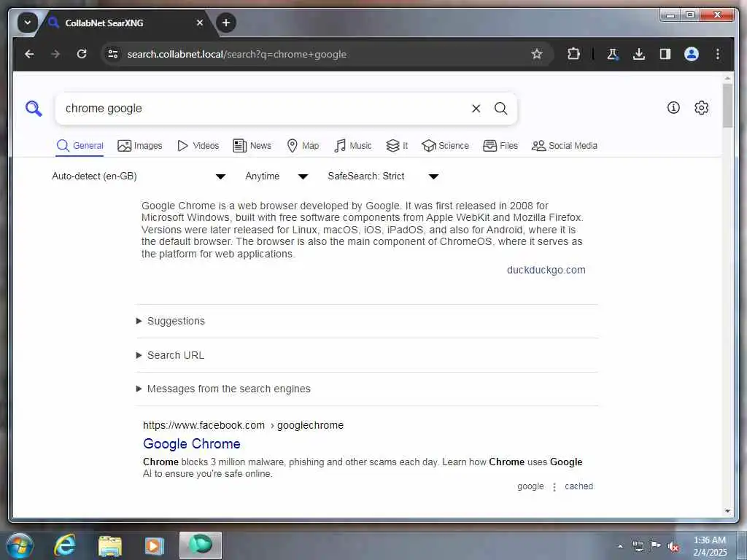Expand the Suggestions section
Screen dimensions: 747x560
tap(171, 321)
